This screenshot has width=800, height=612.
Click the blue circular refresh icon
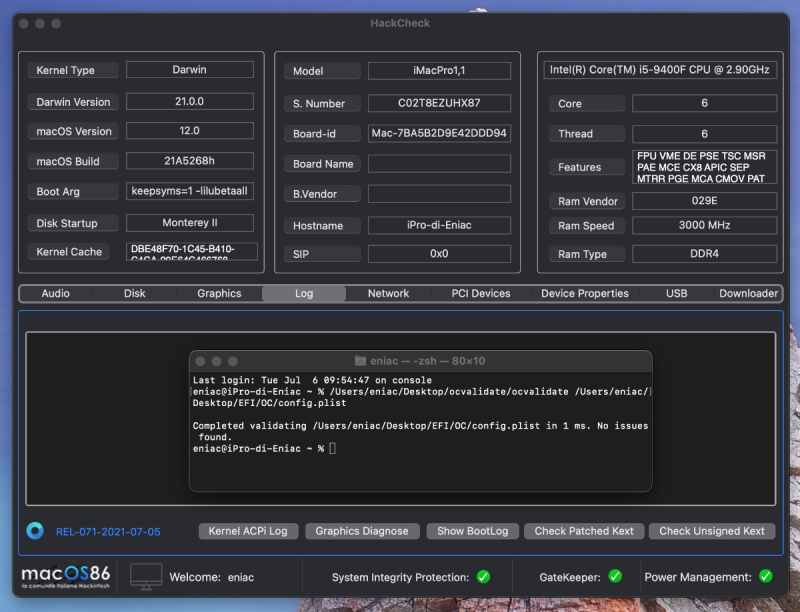pyautogui.click(x=36, y=531)
